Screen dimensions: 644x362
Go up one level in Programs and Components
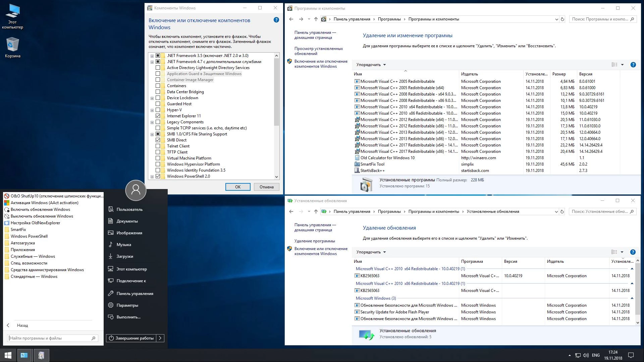(x=316, y=19)
